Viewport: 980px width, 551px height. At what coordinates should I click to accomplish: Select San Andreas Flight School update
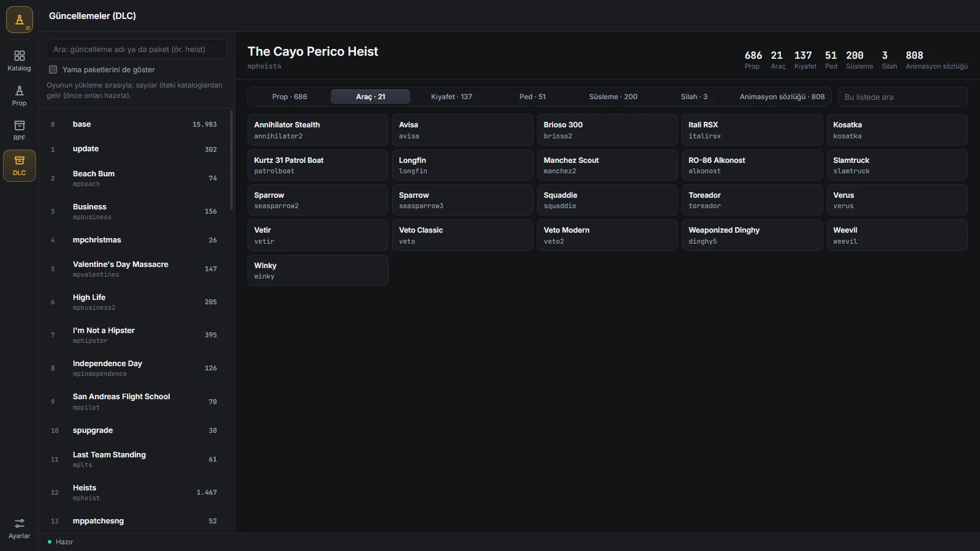click(134, 402)
